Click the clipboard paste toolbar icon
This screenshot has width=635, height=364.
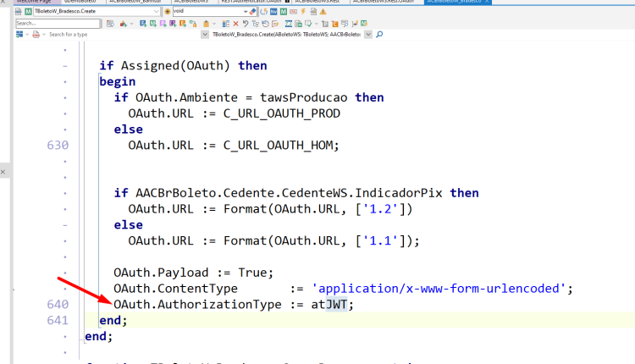click(206, 24)
